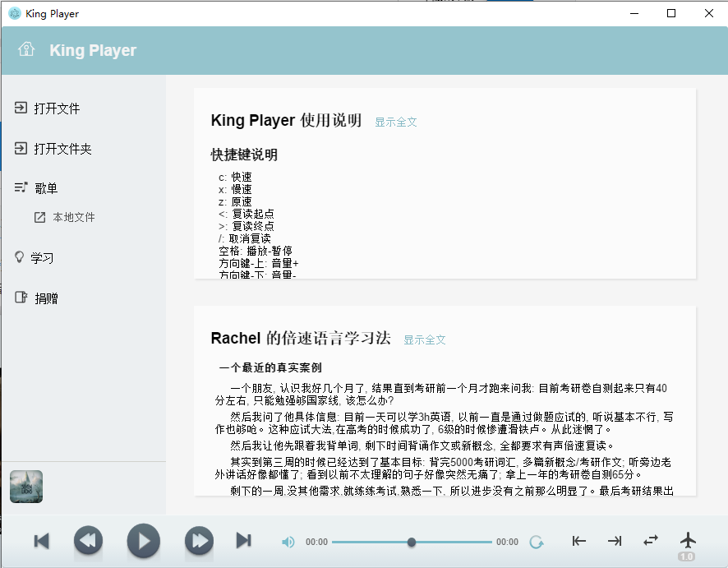Mute audio with the speaker icon

pos(288,542)
